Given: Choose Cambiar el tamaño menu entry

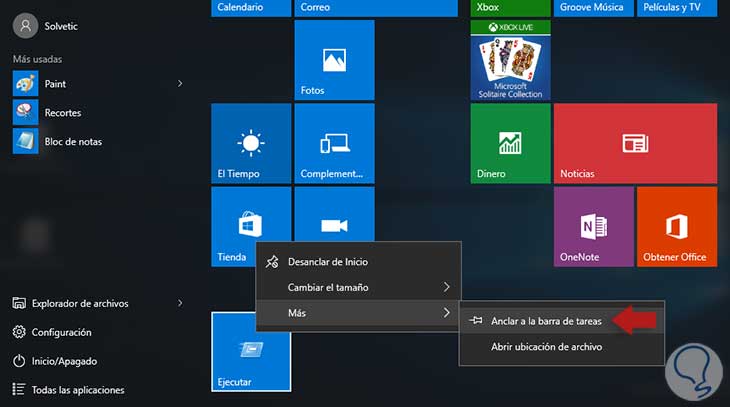Looking at the screenshot, I should click(x=358, y=287).
